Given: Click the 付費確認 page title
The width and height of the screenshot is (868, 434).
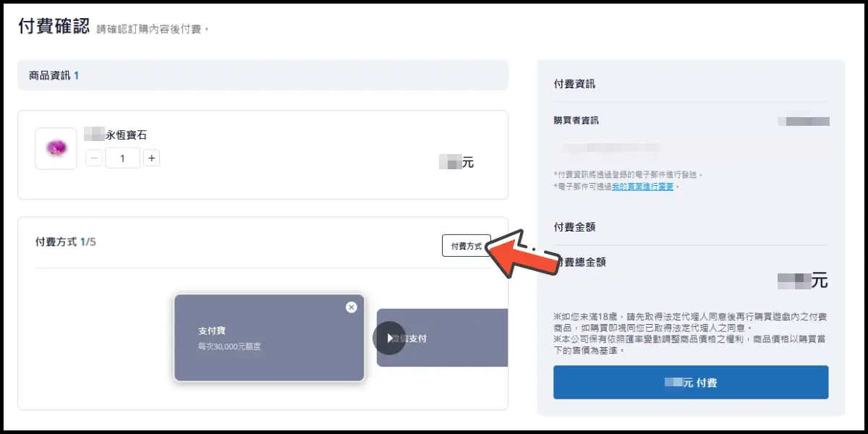Looking at the screenshot, I should pos(54,27).
